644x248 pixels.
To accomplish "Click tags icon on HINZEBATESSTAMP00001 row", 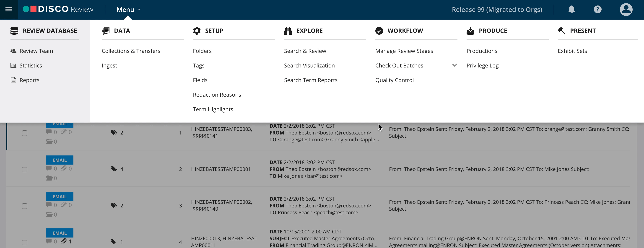I will [x=114, y=169].
